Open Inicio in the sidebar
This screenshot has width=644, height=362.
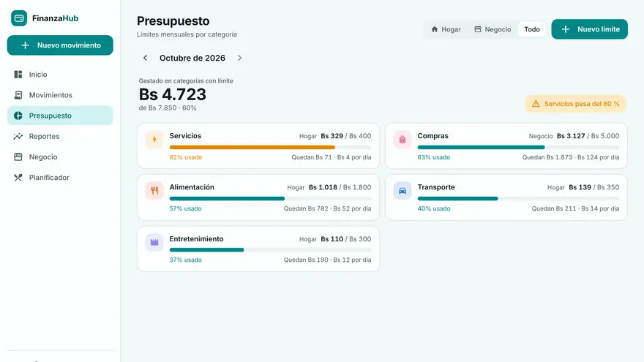(x=60, y=75)
